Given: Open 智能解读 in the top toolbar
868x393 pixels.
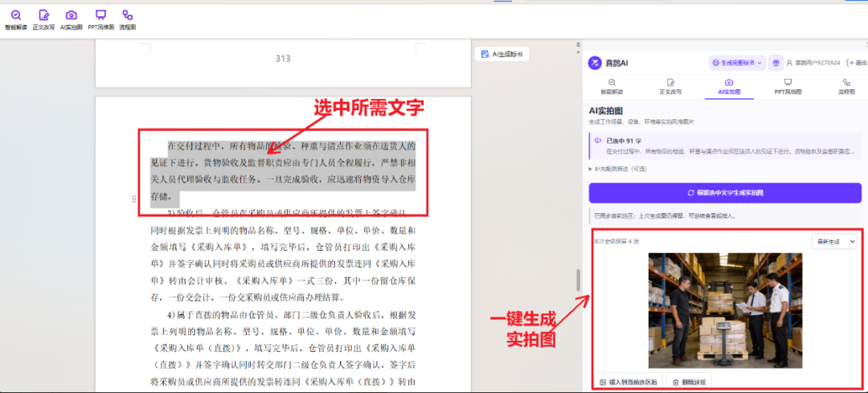Looking at the screenshot, I should coord(16,20).
